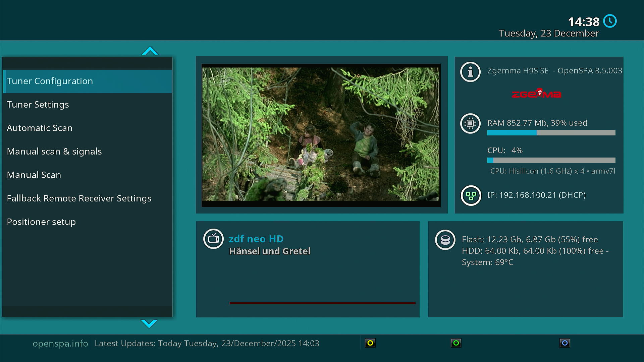
Task: Open Manual scan & signals
Action: 88,152
